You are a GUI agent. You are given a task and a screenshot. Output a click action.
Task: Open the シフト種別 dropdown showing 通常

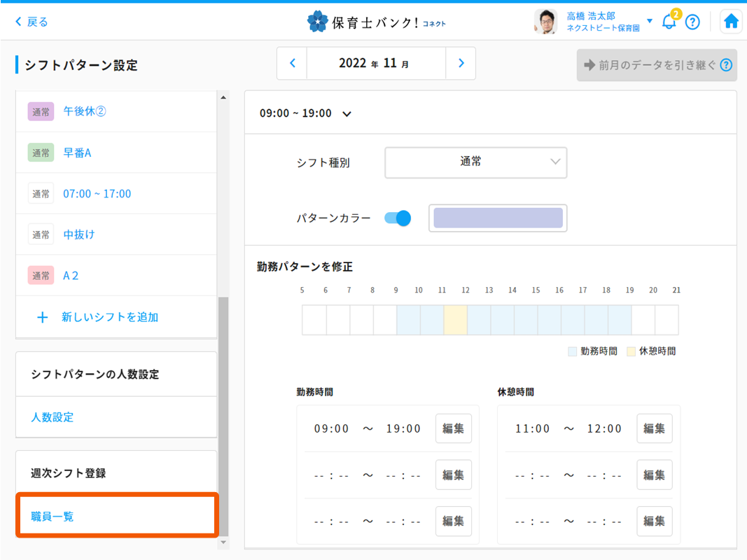click(475, 162)
